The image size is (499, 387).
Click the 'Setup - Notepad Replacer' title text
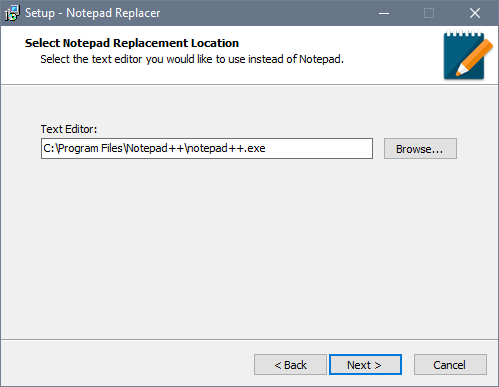click(93, 13)
